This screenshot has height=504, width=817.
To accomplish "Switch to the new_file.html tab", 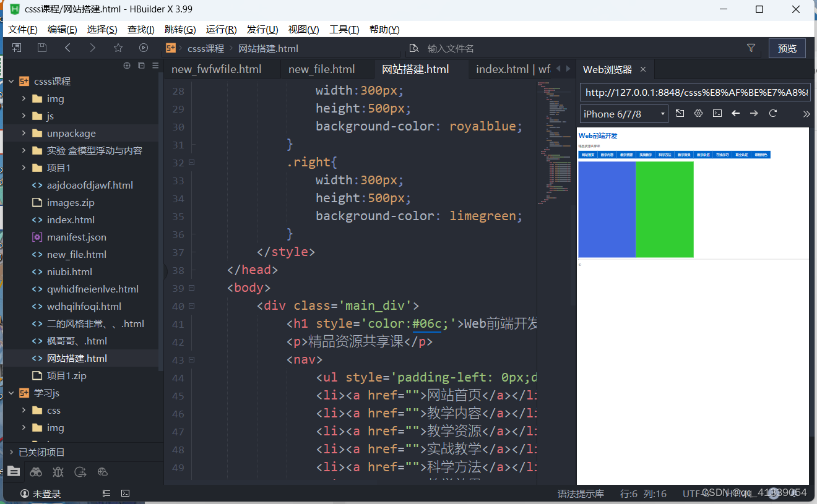I will click(322, 69).
